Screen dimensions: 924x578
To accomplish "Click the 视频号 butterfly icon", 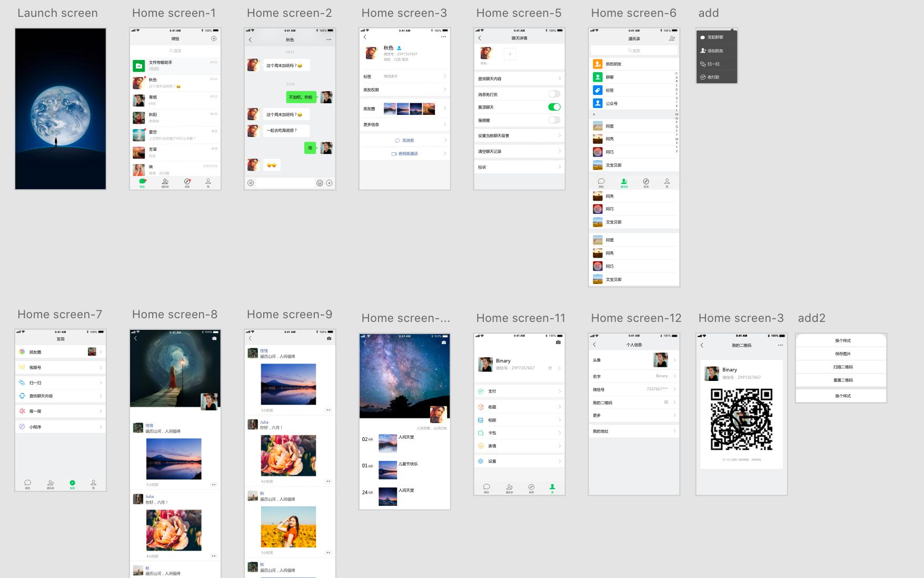I will pyautogui.click(x=22, y=367).
